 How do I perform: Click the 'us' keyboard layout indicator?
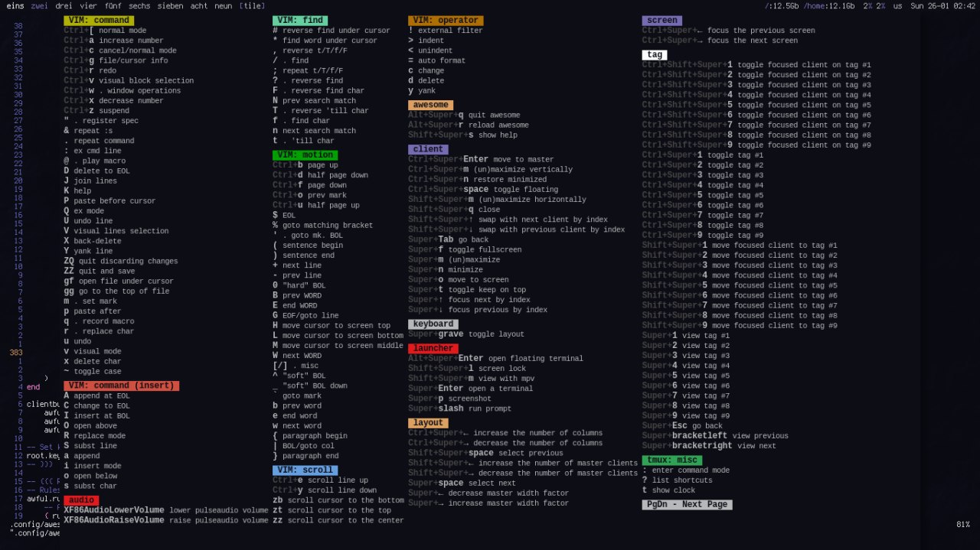pos(897,6)
